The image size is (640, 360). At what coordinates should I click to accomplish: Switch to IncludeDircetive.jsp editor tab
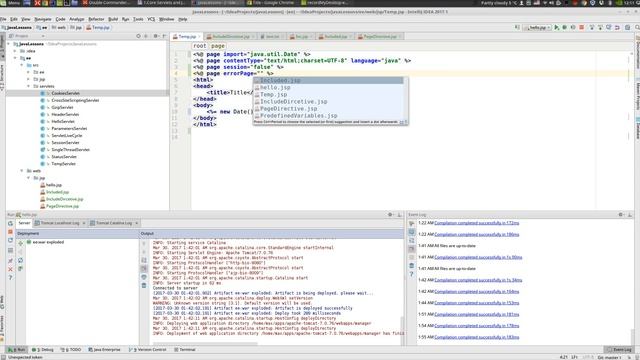(230, 36)
